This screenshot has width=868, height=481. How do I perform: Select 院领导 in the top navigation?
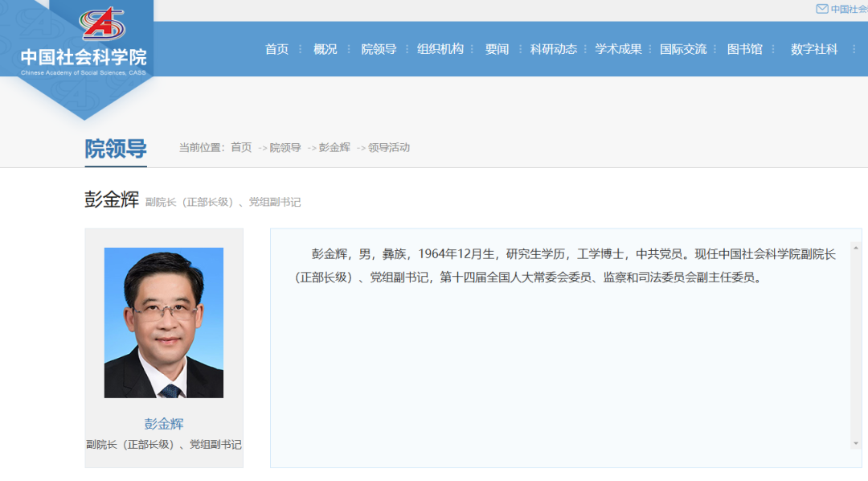[379, 49]
